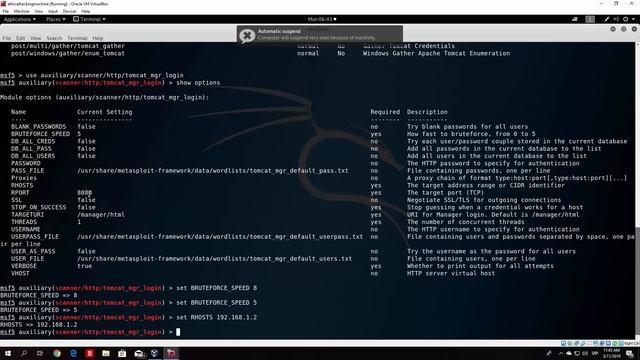This screenshot has height=360, width=640.
Task: Launch Microsoft Edge from the taskbar
Action: (73, 353)
